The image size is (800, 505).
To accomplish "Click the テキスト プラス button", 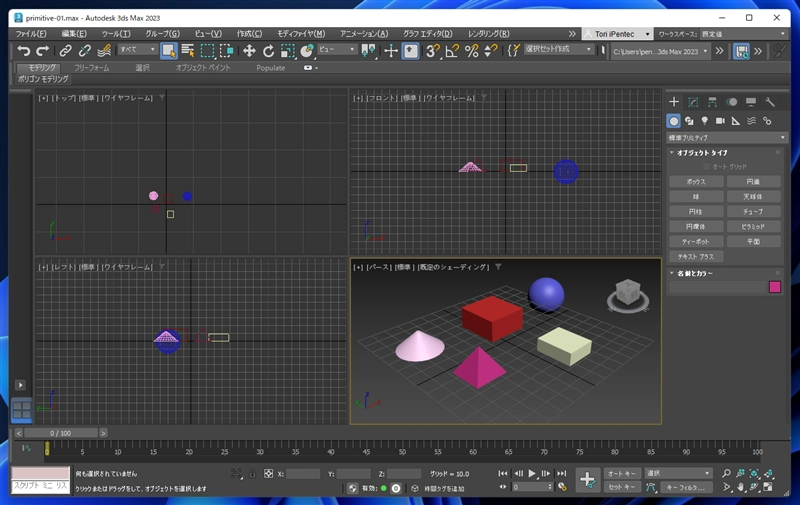I will pyautogui.click(x=696, y=257).
